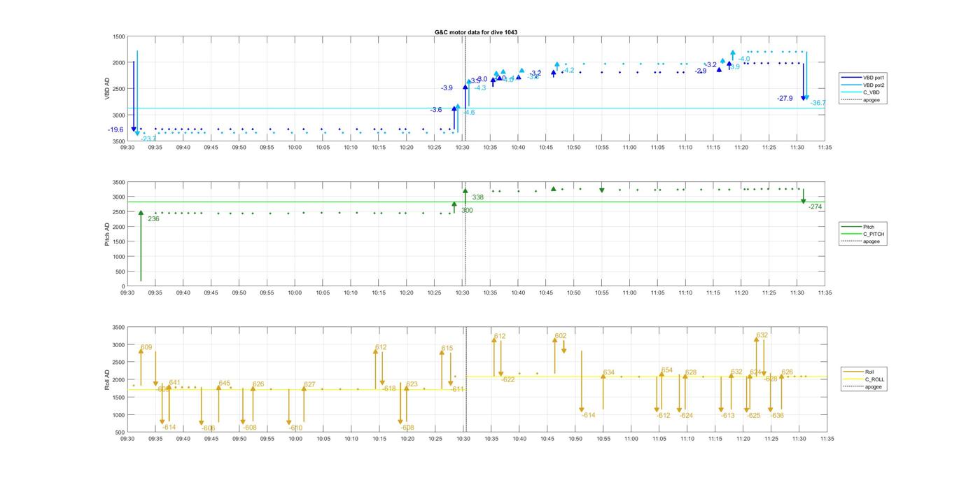This screenshot has height=485, width=980.
Task: Click the '641' roll data label
Action: pos(174,382)
